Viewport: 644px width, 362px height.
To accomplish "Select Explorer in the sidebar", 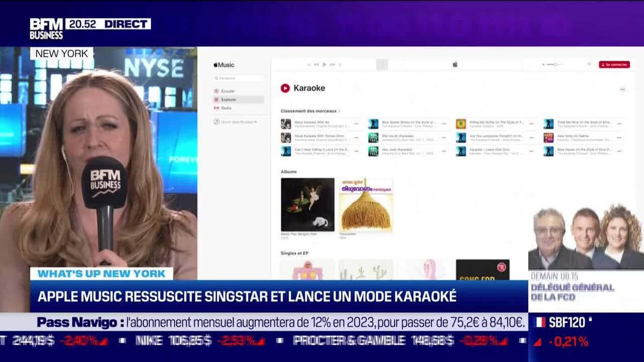I will click(238, 100).
